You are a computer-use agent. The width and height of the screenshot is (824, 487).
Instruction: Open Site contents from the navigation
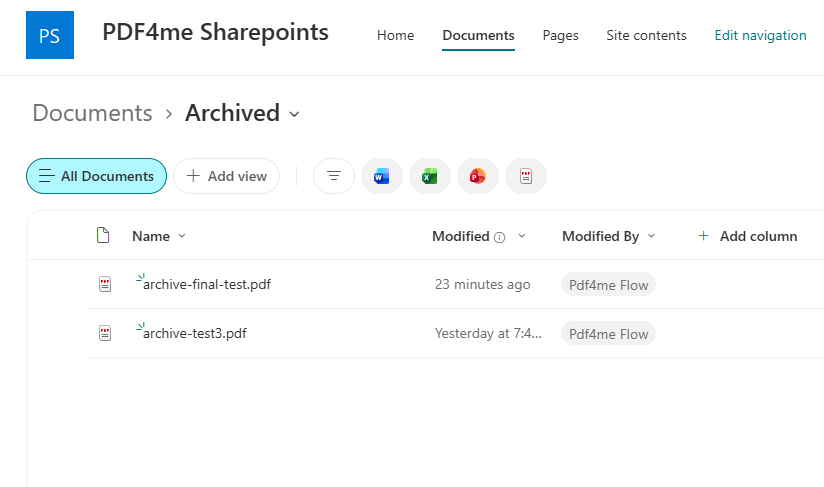[646, 35]
